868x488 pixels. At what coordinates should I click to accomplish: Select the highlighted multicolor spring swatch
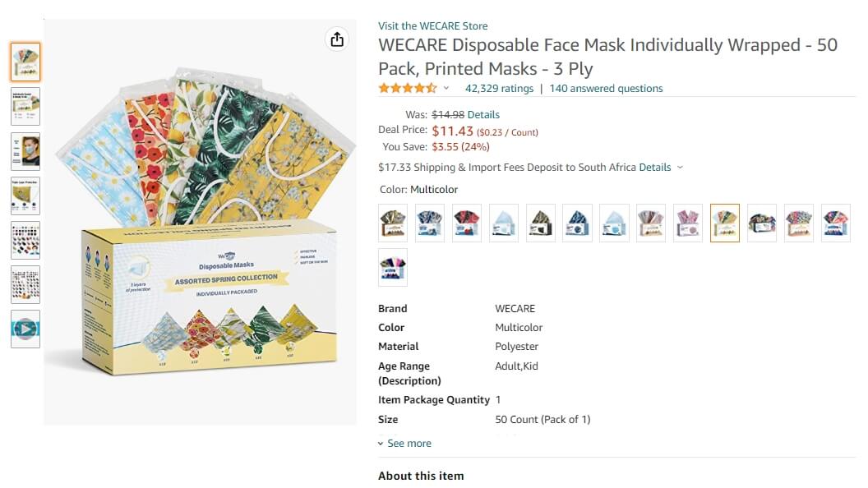coord(724,223)
